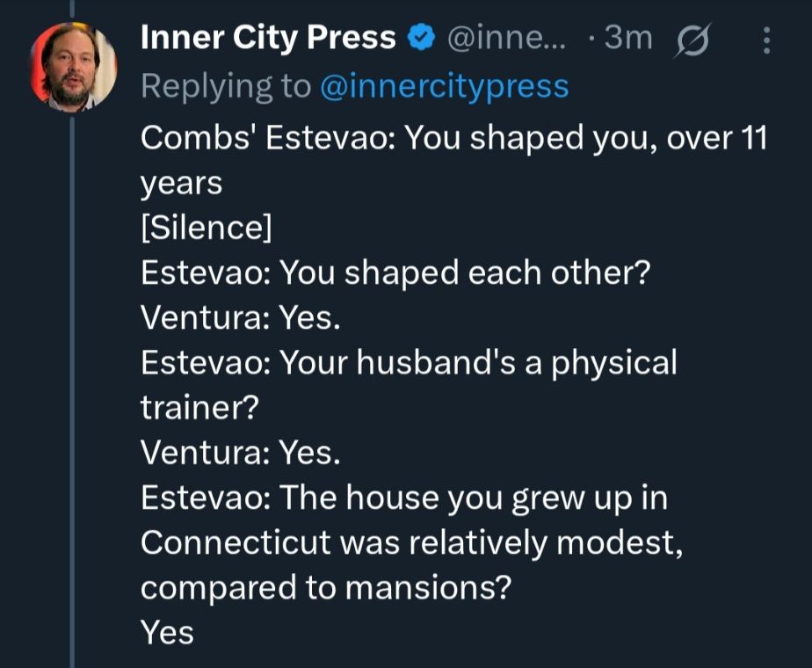Click the Inner City Press display name
The height and width of the screenshot is (668, 812).
click(x=268, y=38)
